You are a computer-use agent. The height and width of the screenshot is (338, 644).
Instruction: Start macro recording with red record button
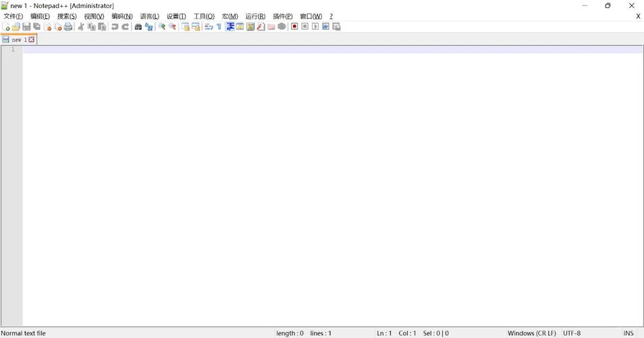294,27
